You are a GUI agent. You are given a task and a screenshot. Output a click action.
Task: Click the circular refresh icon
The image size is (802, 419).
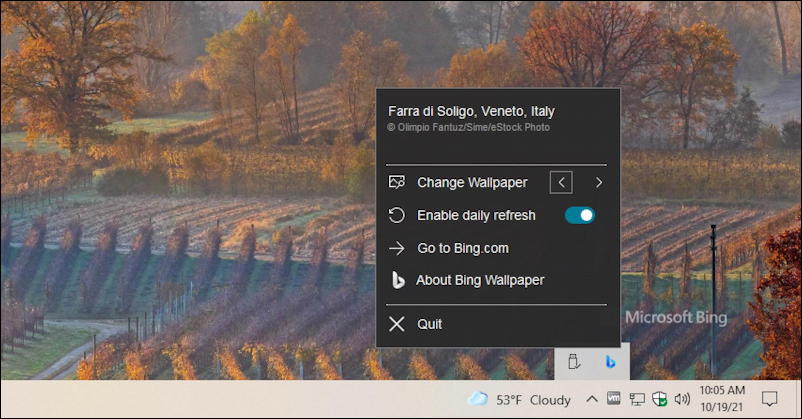coord(396,215)
